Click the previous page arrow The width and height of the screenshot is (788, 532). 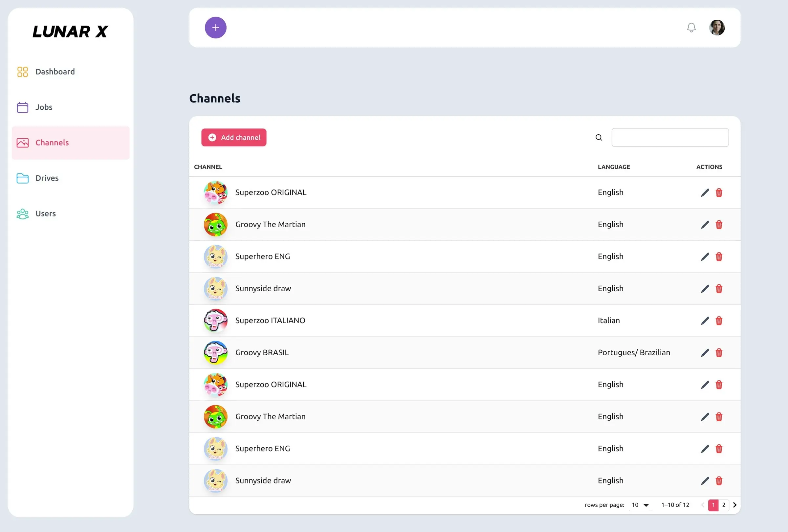click(x=703, y=505)
